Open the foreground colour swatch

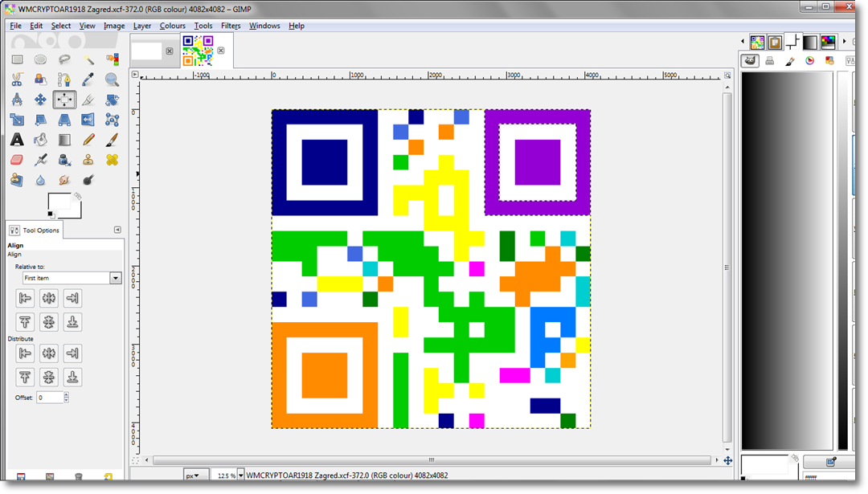58,200
